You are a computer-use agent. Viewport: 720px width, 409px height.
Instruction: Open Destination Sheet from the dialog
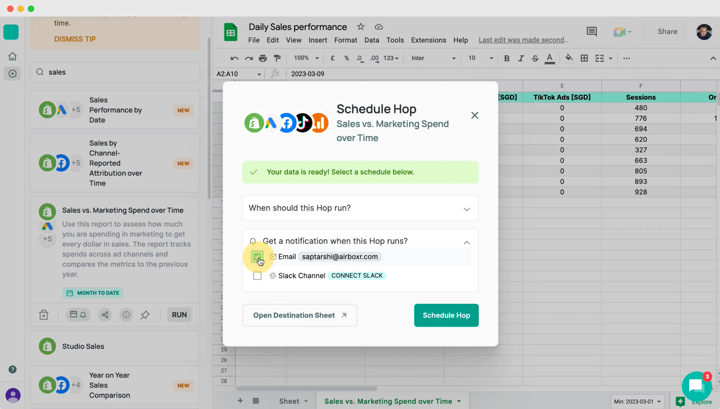point(300,315)
